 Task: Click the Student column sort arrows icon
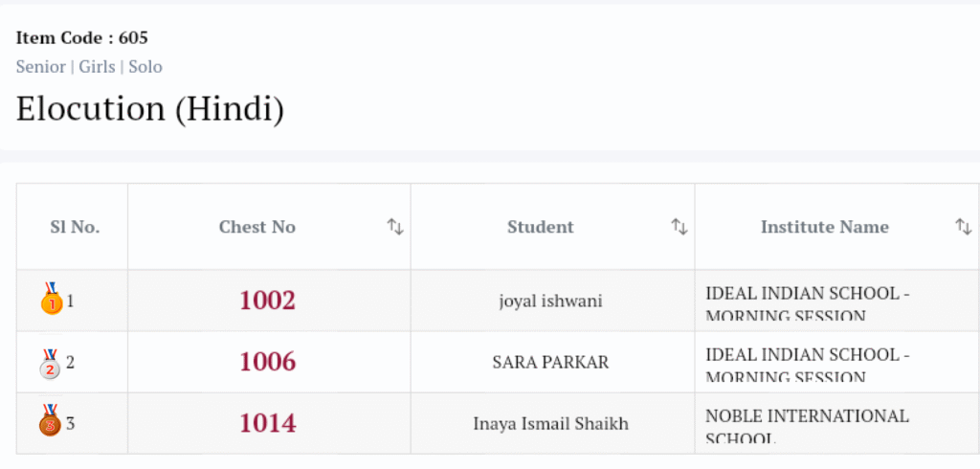pyautogui.click(x=679, y=227)
